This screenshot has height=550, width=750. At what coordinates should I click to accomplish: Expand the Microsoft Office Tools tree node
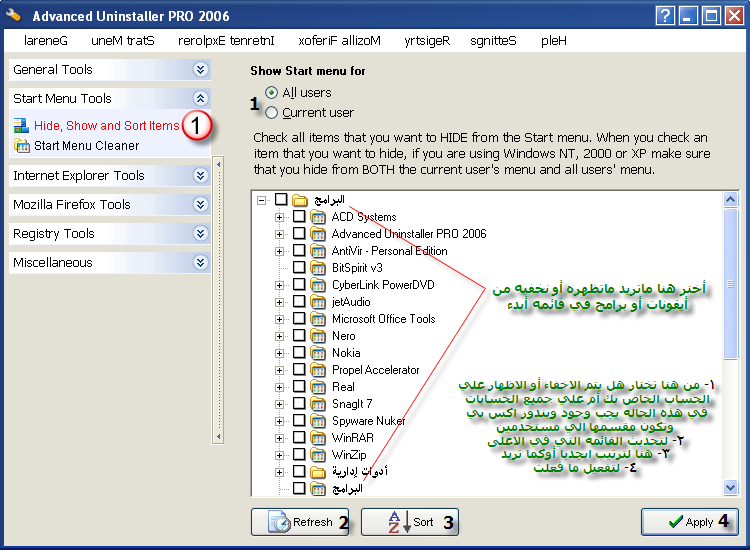[279, 319]
